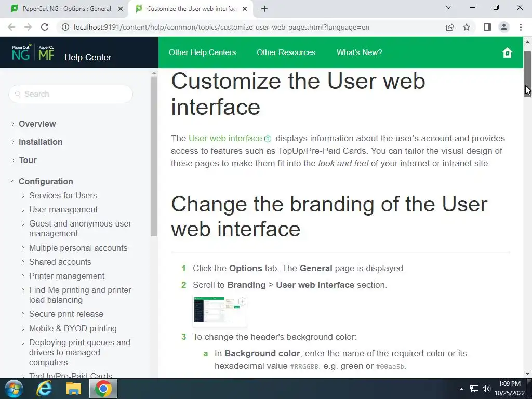The width and height of the screenshot is (532, 399).
Task: Open Secure print release topic
Action: pos(66,314)
